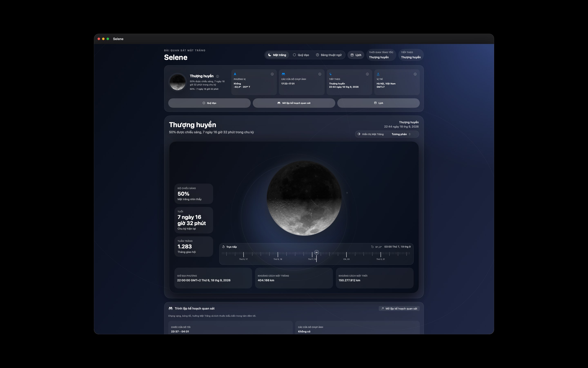Switch to the Quỹ đạo tab
Image resolution: width=588 pixels, height=368 pixels.
tap(301, 55)
